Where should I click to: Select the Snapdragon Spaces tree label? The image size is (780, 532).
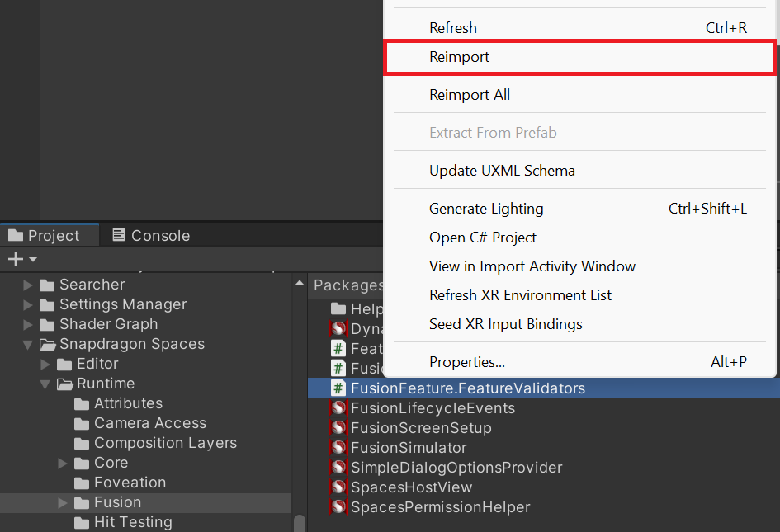132,344
